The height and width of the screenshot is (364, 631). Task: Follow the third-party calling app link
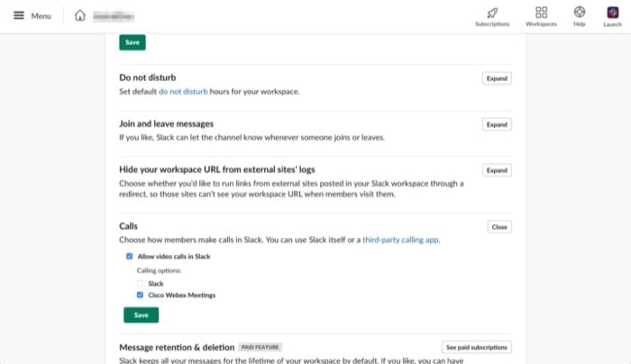tap(401, 241)
